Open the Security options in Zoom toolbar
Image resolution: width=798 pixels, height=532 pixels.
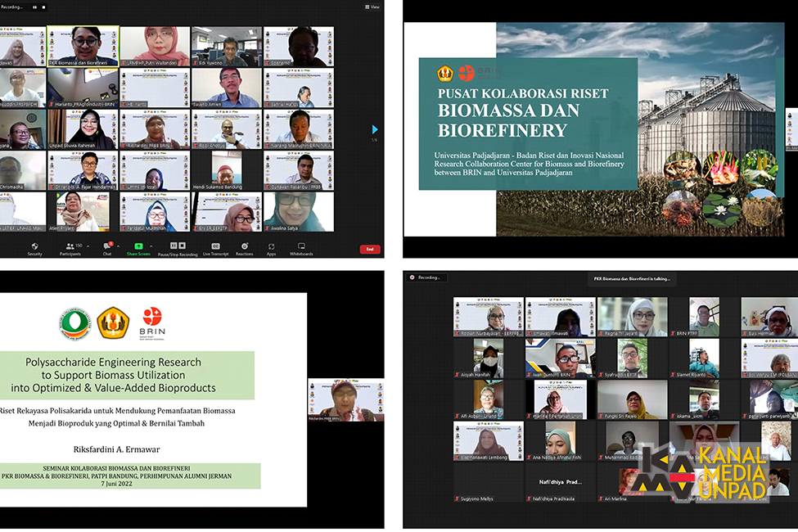34,248
